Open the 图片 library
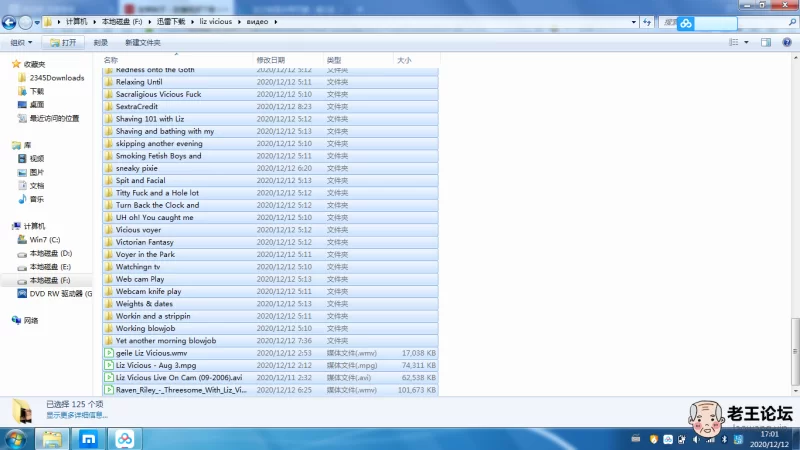 [37, 172]
